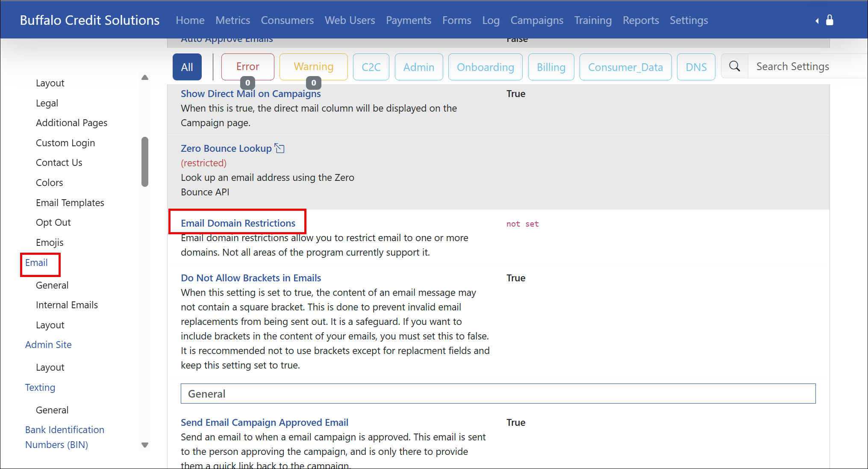Click Email Templates in sidebar
868x469 pixels.
[x=70, y=203]
